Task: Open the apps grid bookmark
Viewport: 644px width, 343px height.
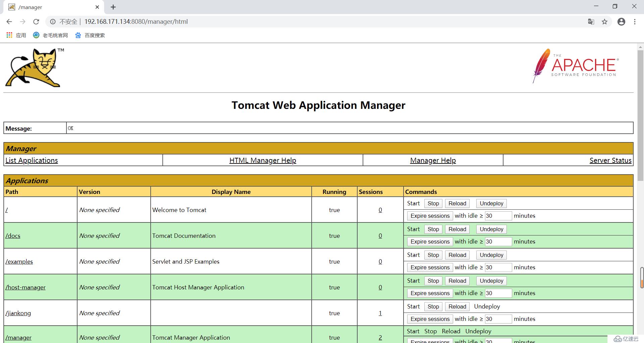Action: (x=16, y=35)
